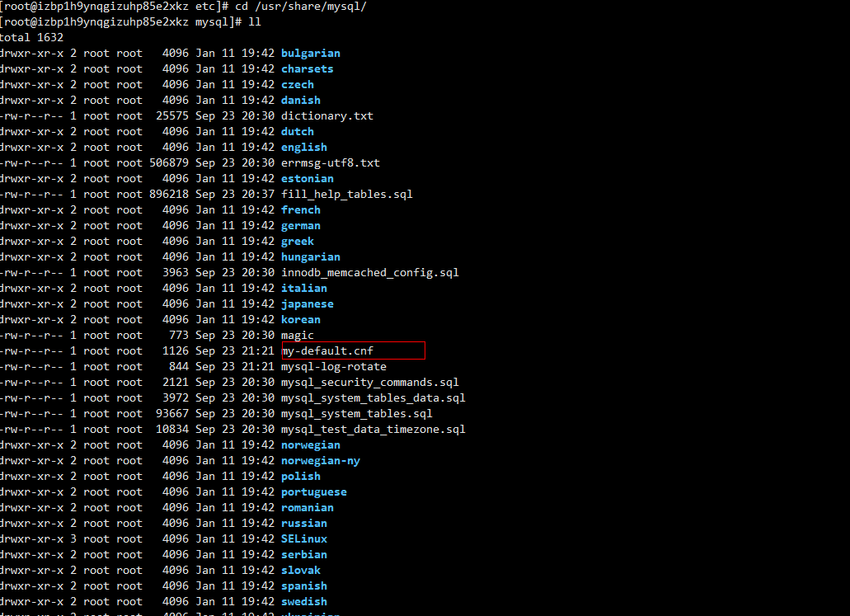850x616 pixels.
Task: Click the 844 size of mysql-log-rotate
Action: pos(178,367)
